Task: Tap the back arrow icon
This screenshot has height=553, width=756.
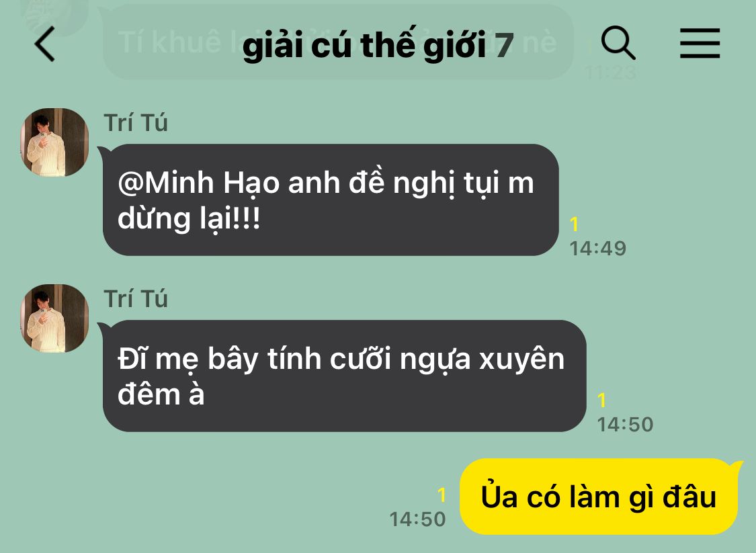Action: pos(45,44)
